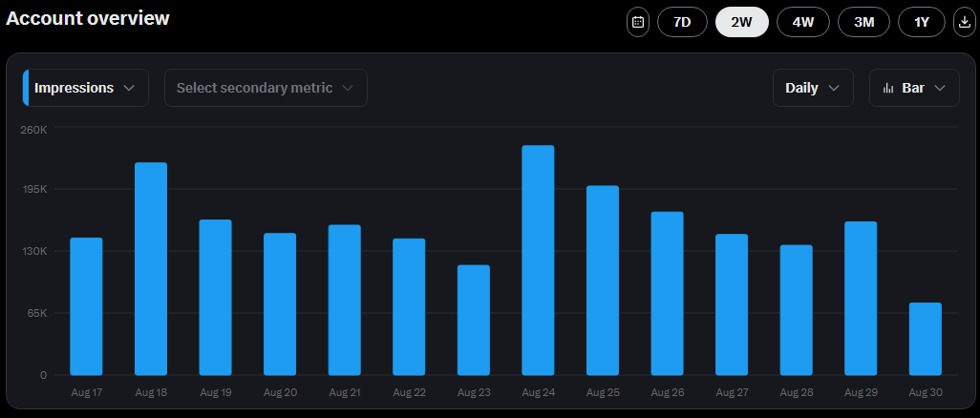
Task: Click the Aug 17 bar
Action: tap(86, 306)
